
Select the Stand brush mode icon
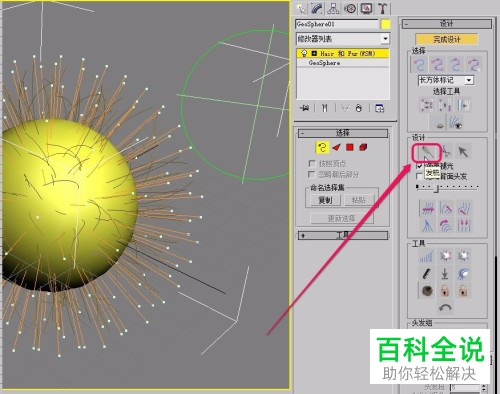(445, 207)
